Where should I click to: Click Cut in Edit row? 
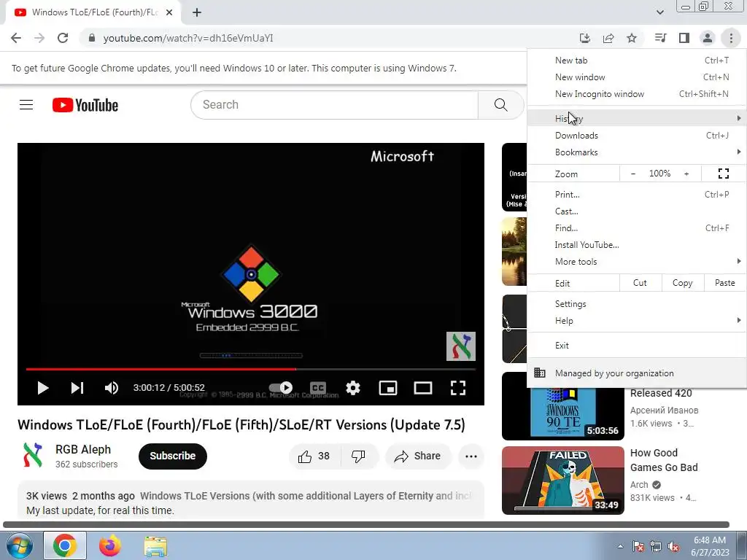(640, 283)
